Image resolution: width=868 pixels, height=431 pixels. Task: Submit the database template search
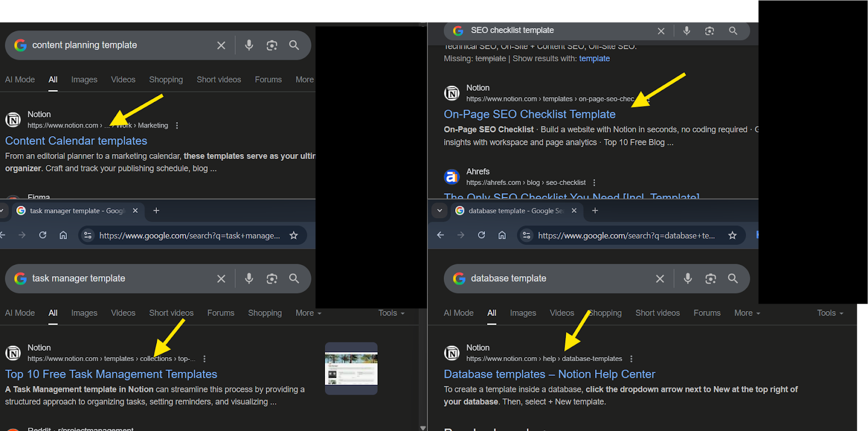coord(733,278)
